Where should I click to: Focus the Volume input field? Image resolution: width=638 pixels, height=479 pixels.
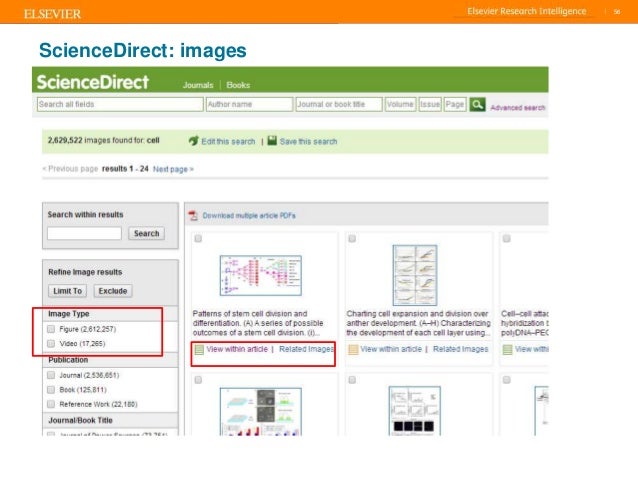(400, 104)
